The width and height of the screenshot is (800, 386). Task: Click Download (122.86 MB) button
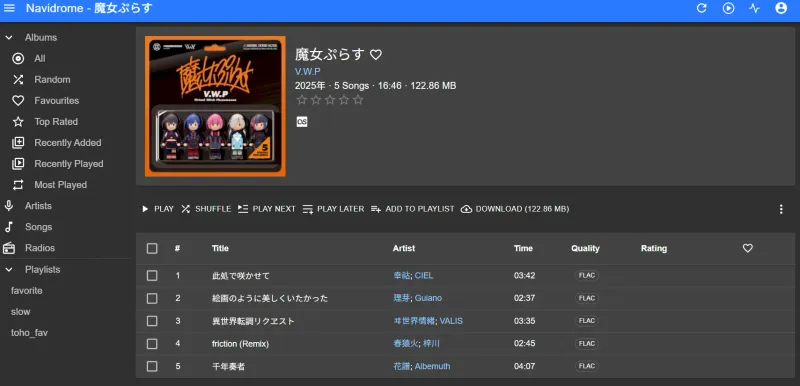click(x=515, y=209)
